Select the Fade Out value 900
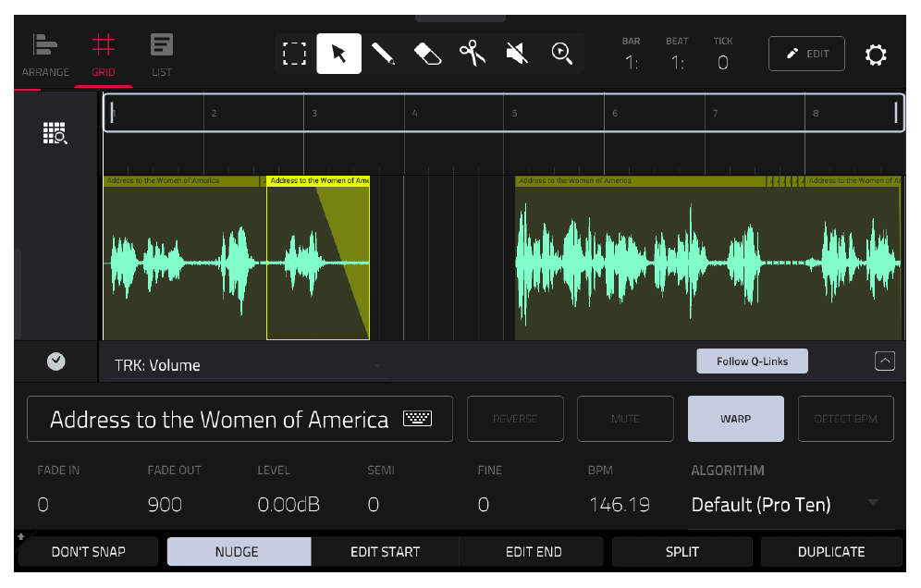The height and width of the screenshot is (588, 921). click(165, 505)
